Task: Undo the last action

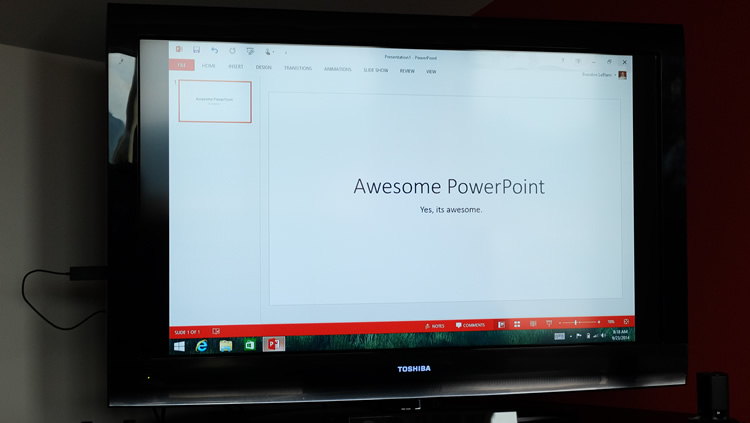Action: [x=214, y=50]
